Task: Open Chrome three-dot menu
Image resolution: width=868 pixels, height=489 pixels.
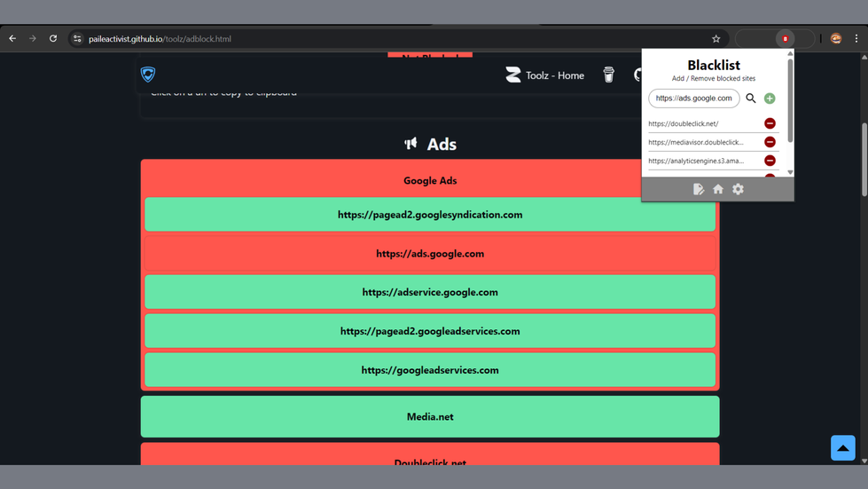Action: 856,39
